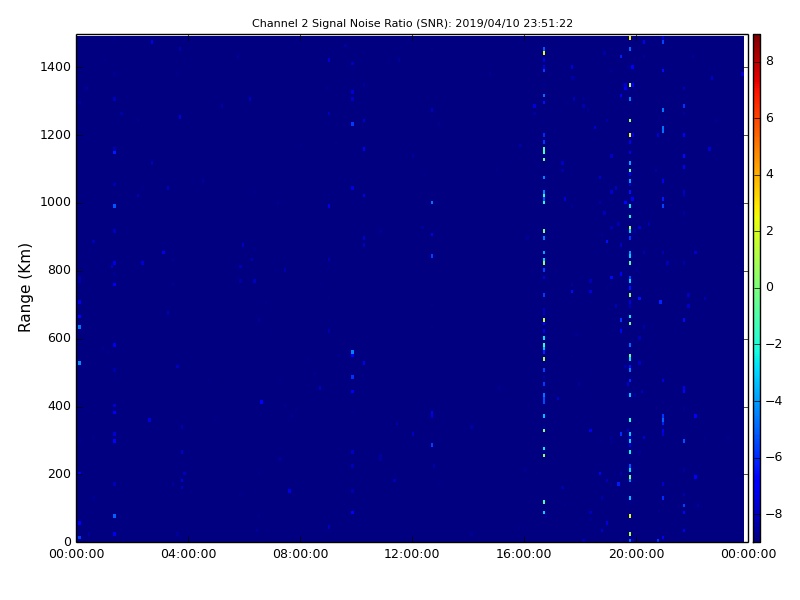This screenshot has width=800, height=600.
Task: Click the 600 range tick label
Action: [x=59, y=338]
